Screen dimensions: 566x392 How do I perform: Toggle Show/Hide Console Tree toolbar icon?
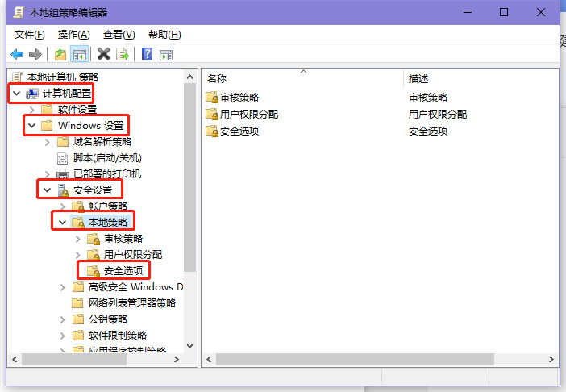click(79, 55)
